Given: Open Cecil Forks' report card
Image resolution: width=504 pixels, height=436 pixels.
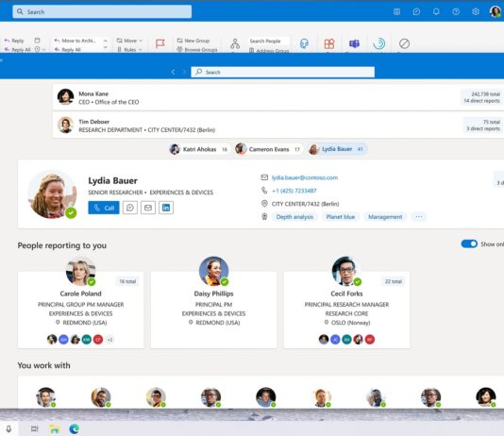Looking at the screenshot, I should pyautogui.click(x=346, y=310).
